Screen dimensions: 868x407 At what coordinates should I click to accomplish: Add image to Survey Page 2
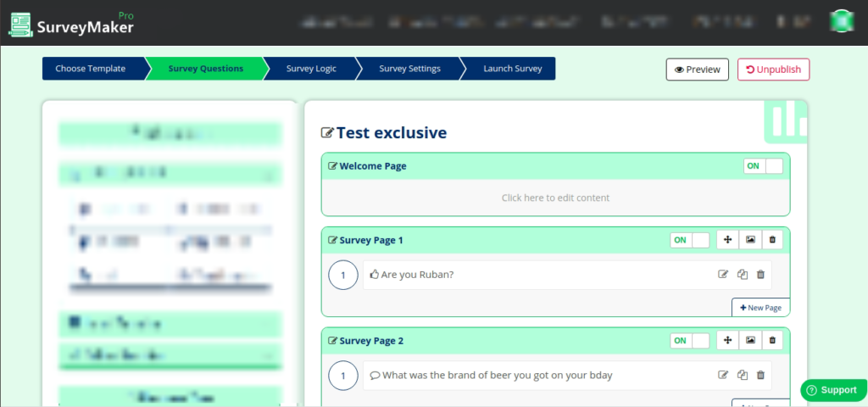pyautogui.click(x=750, y=341)
